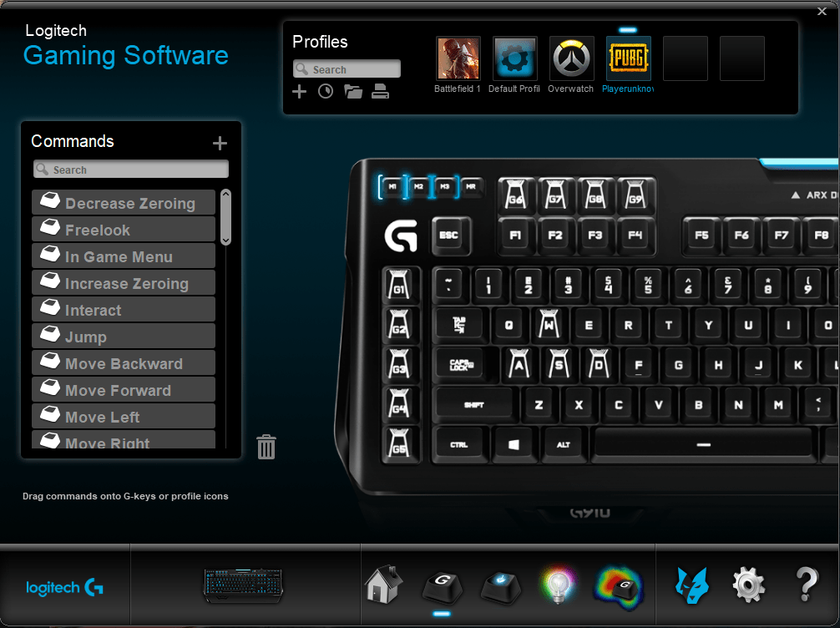The image size is (840, 628).
Task: Open G-key customization black keycap icon
Action: click(442, 587)
